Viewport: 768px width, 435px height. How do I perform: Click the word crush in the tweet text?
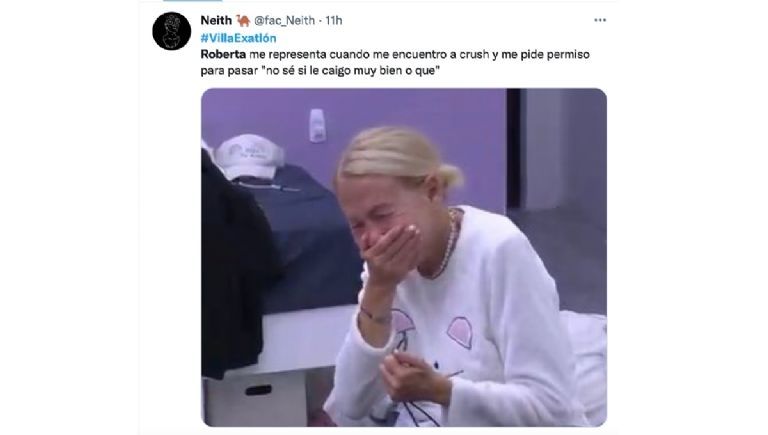click(475, 54)
